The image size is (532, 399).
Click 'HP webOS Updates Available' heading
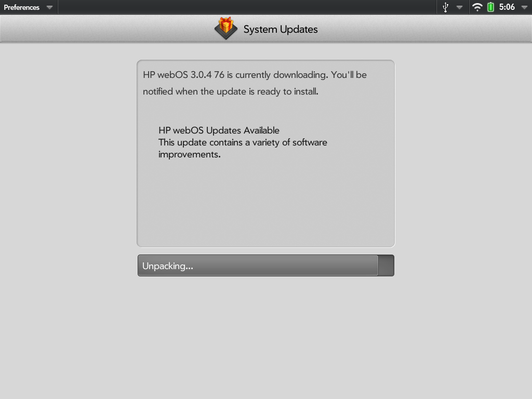tap(219, 130)
